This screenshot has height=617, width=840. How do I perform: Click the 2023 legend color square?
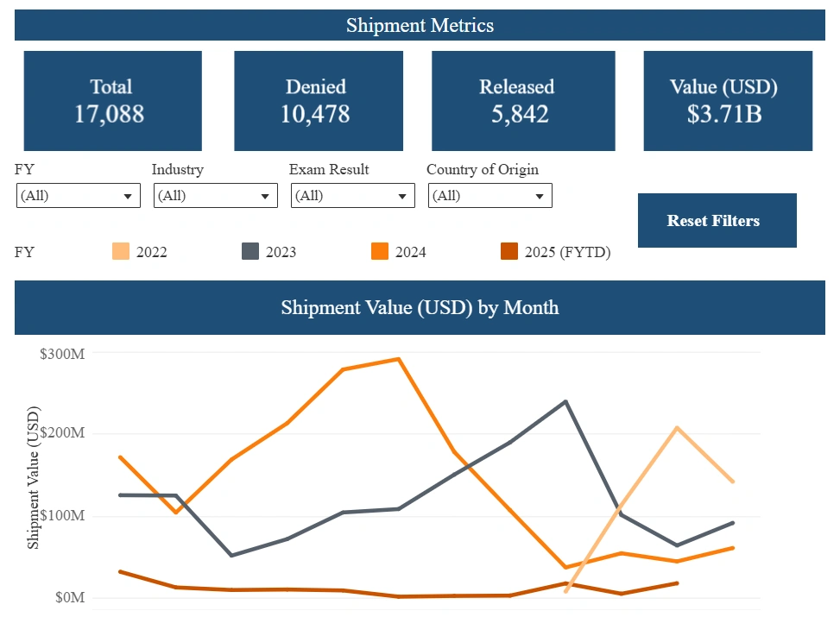(250, 251)
